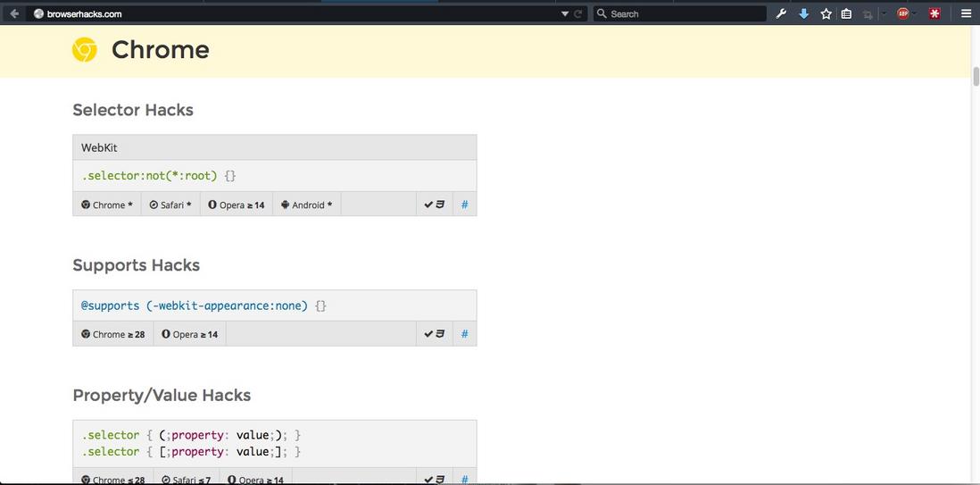This screenshot has width=980, height=485.
Task: Click Chrome ≥ 28 browser tag
Action: point(113,334)
